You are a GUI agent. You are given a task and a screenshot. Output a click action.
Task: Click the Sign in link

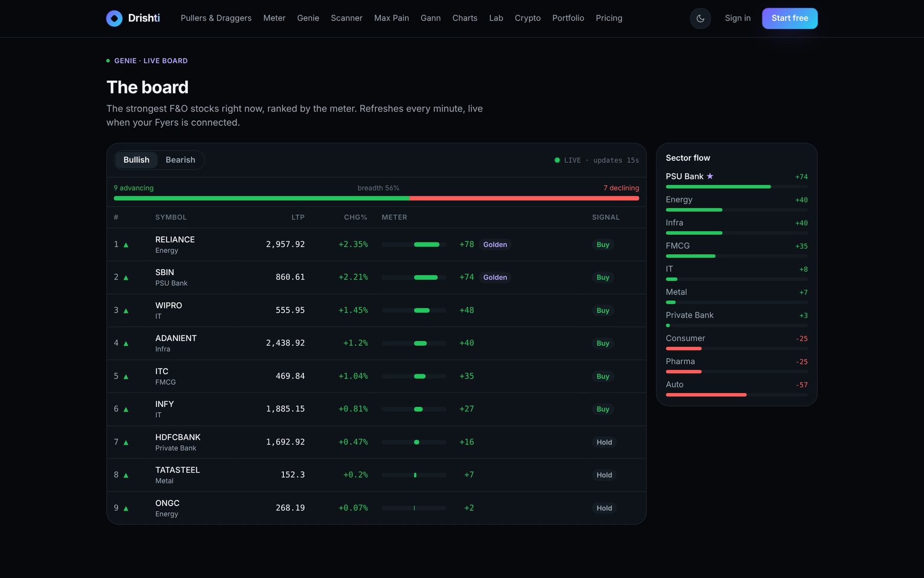tap(738, 18)
